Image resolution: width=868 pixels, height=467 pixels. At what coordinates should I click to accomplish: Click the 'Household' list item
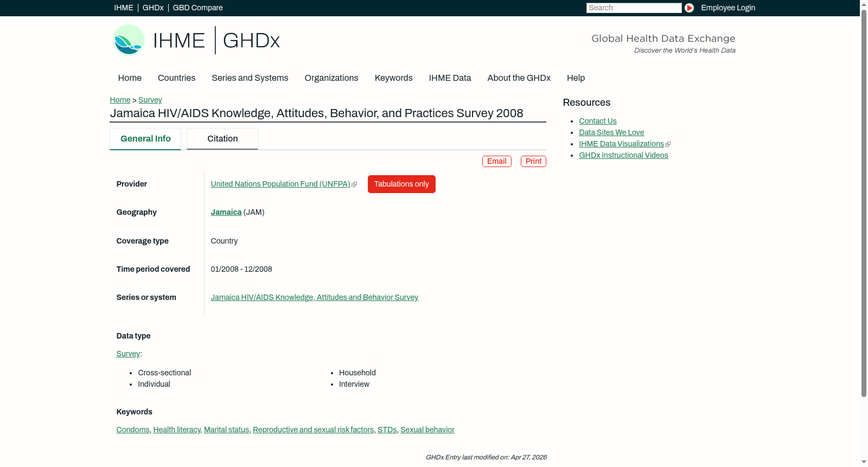tap(358, 373)
